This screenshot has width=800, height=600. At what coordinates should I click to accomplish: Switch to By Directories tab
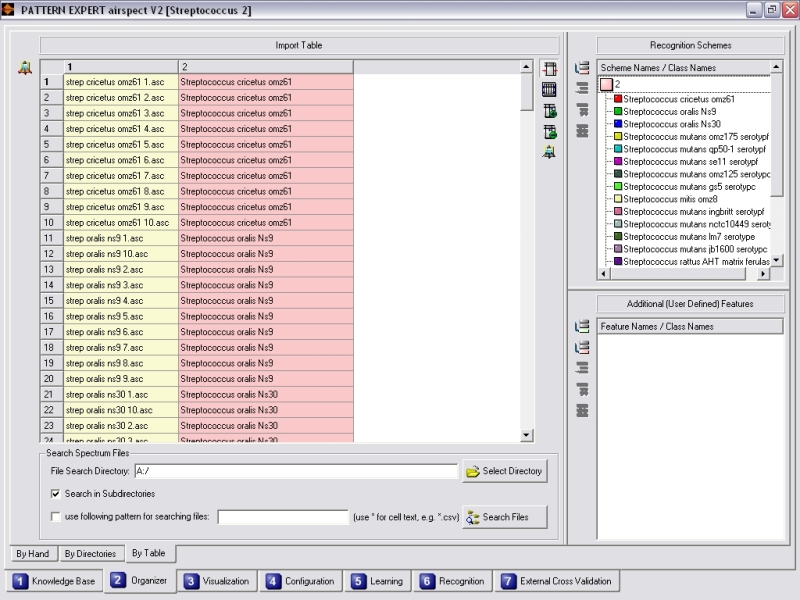(x=90, y=553)
